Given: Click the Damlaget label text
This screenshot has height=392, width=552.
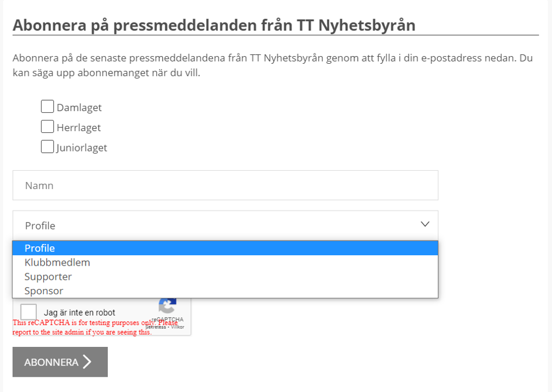Looking at the screenshot, I should point(79,108).
